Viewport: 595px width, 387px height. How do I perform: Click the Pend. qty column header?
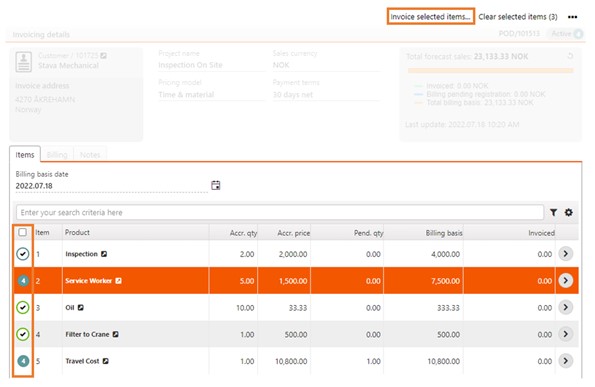coord(368,233)
